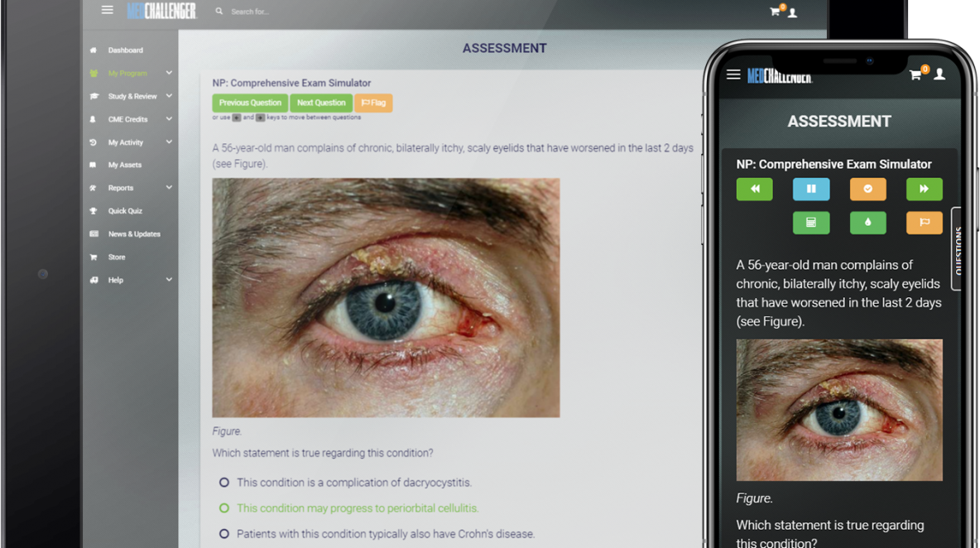
Task: Expand the CME Credits chevron
Action: 169,118
